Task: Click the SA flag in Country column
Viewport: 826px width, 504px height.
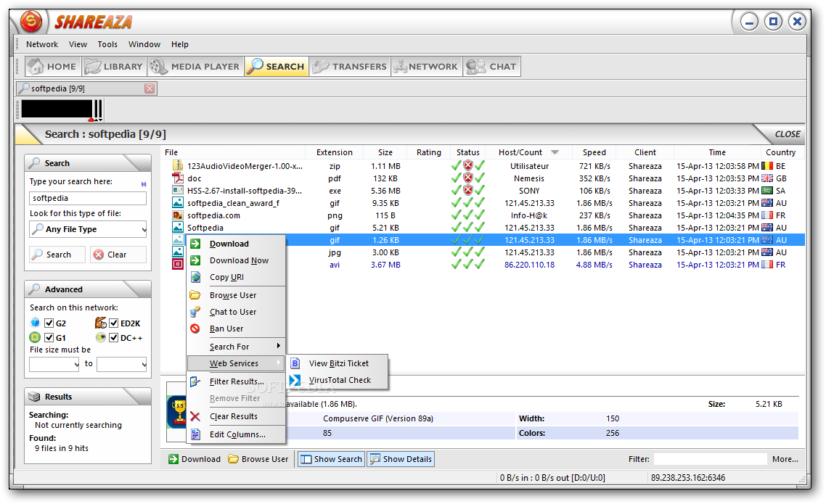Action: coord(767,191)
